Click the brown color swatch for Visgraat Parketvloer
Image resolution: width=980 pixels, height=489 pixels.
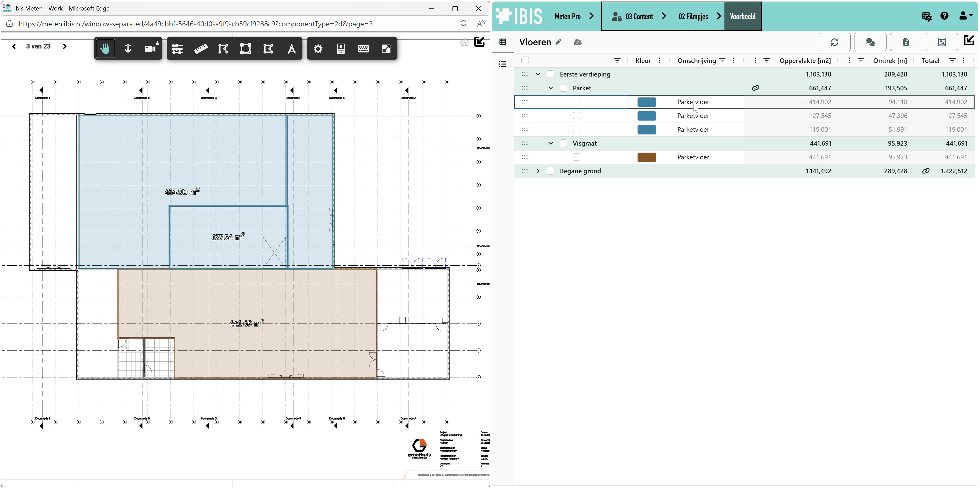tap(646, 157)
